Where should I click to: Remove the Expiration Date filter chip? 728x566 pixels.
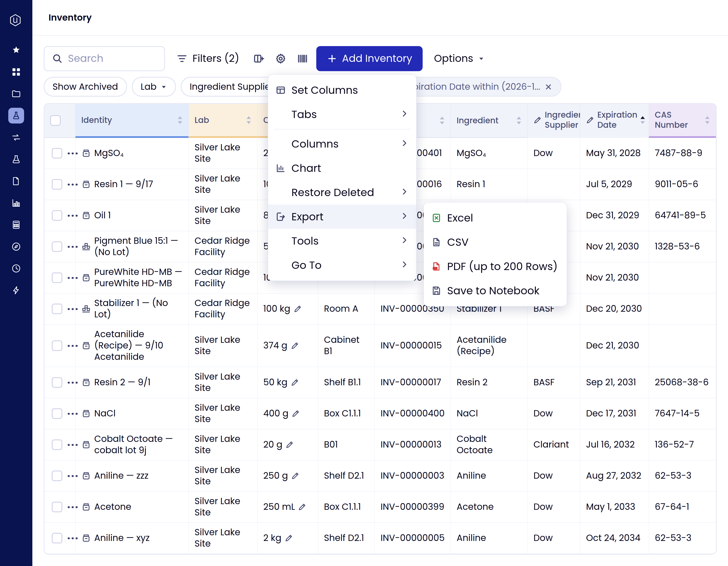548,87
